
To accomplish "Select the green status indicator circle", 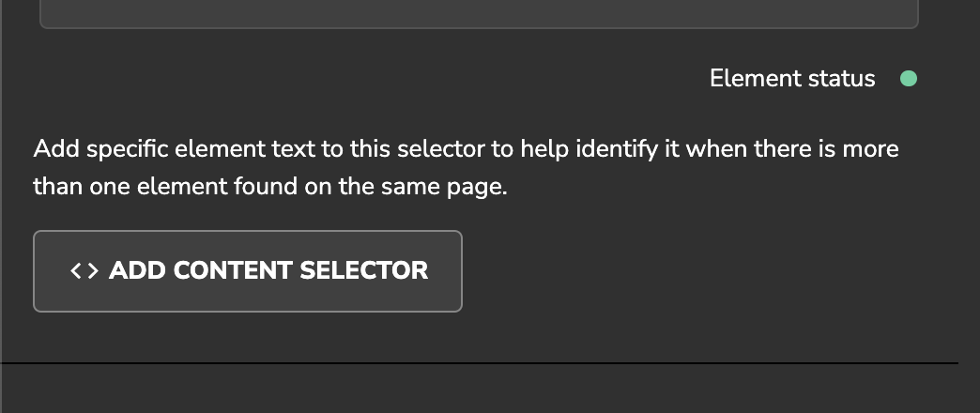I will tap(908, 79).
